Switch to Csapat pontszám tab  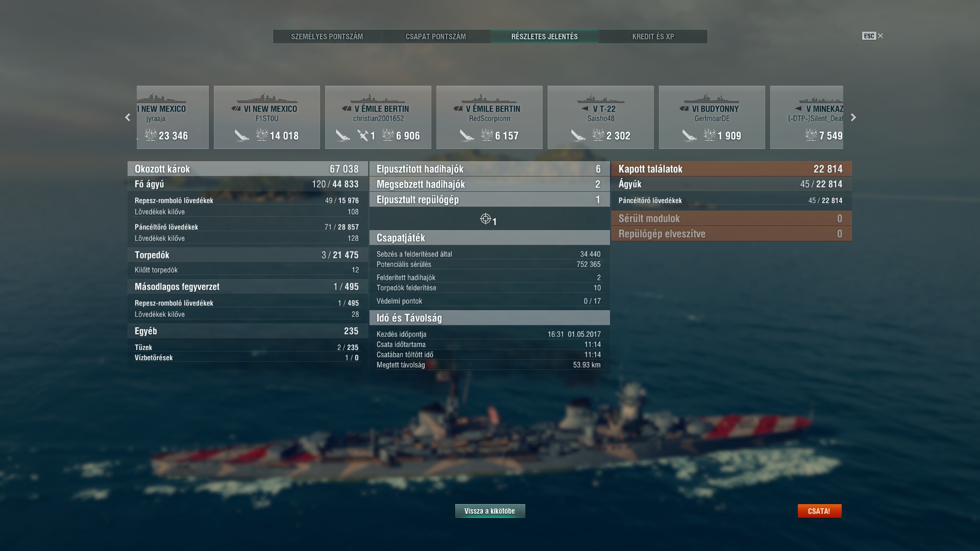click(x=436, y=37)
